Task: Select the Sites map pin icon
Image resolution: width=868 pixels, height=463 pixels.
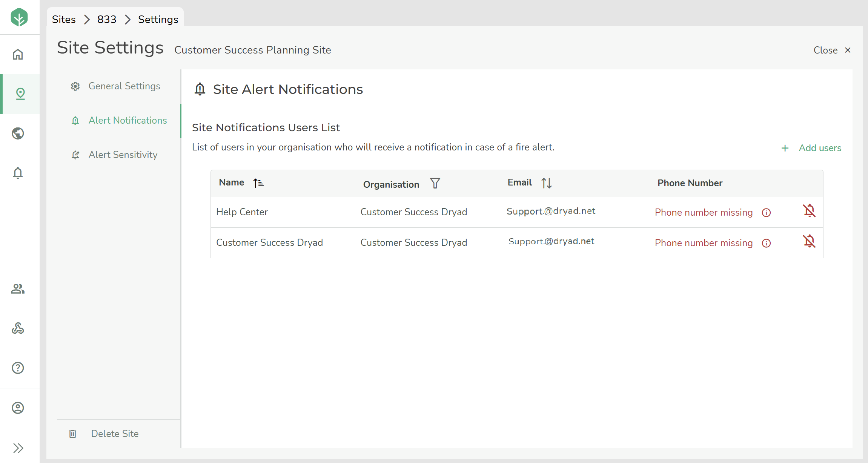Action: pos(20,94)
